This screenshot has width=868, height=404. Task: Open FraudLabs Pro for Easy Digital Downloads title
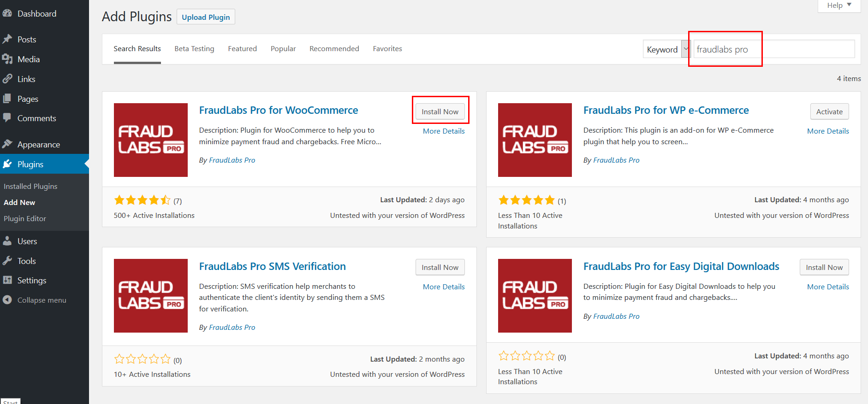pos(681,266)
